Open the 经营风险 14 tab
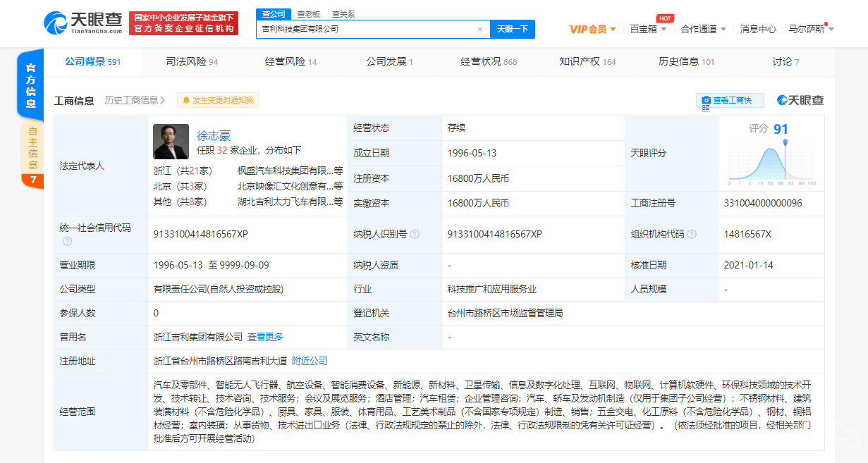 click(291, 62)
